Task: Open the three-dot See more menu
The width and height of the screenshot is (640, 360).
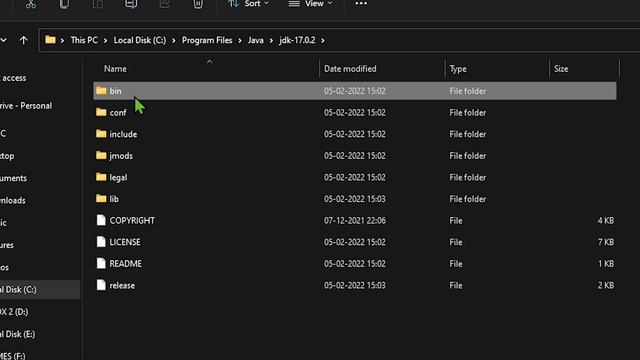Action: tap(361, 4)
